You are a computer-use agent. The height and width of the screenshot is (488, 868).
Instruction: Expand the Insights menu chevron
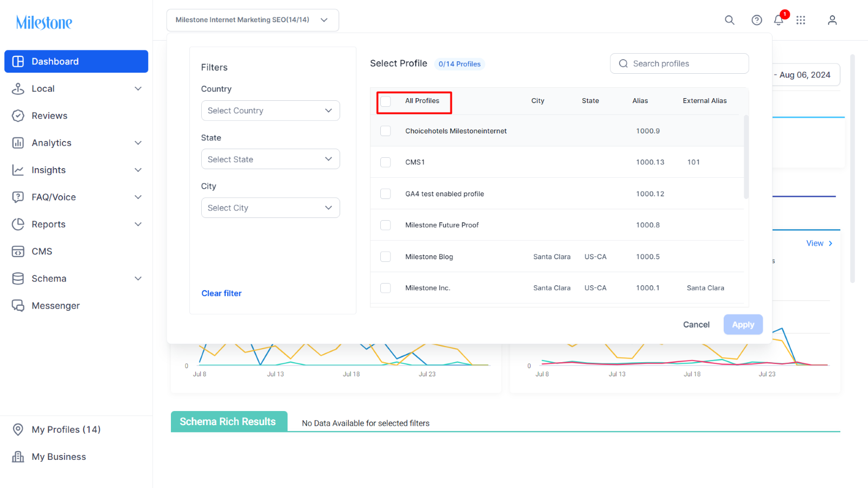(138, 170)
